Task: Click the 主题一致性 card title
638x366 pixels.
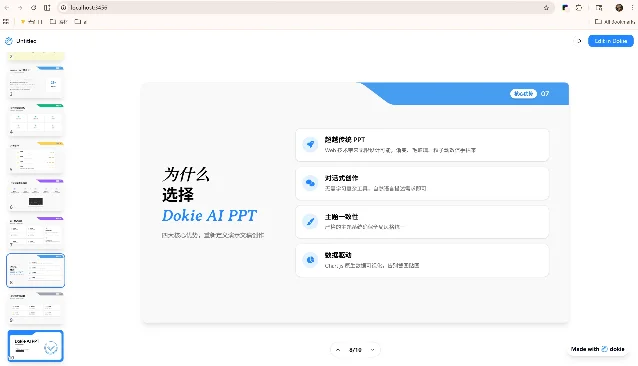Action: click(341, 217)
